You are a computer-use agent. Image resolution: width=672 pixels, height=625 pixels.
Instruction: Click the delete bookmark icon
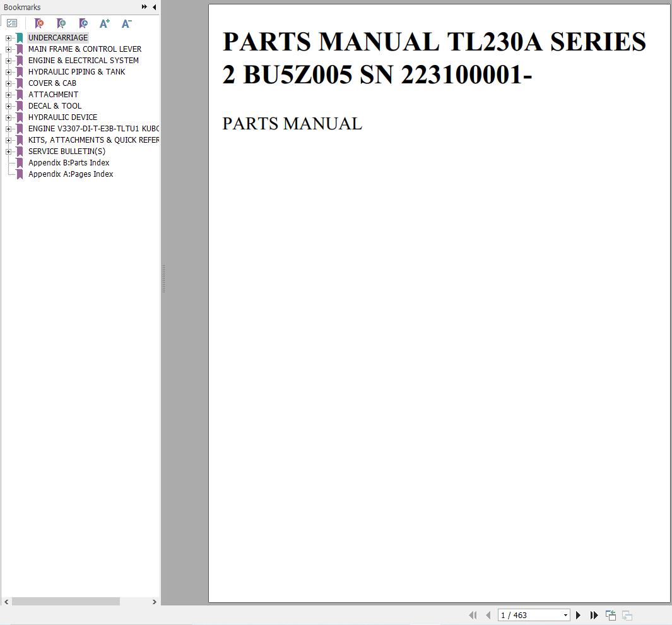pos(39,23)
